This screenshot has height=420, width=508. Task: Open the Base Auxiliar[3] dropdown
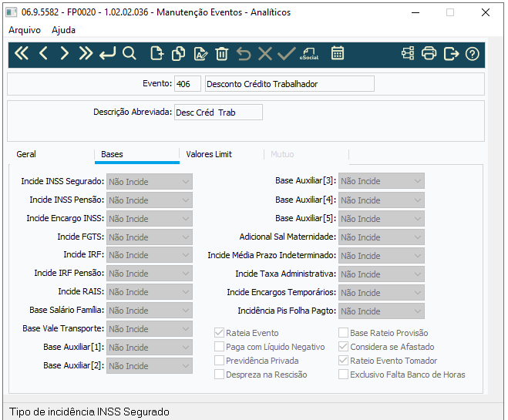pyautogui.click(x=382, y=180)
